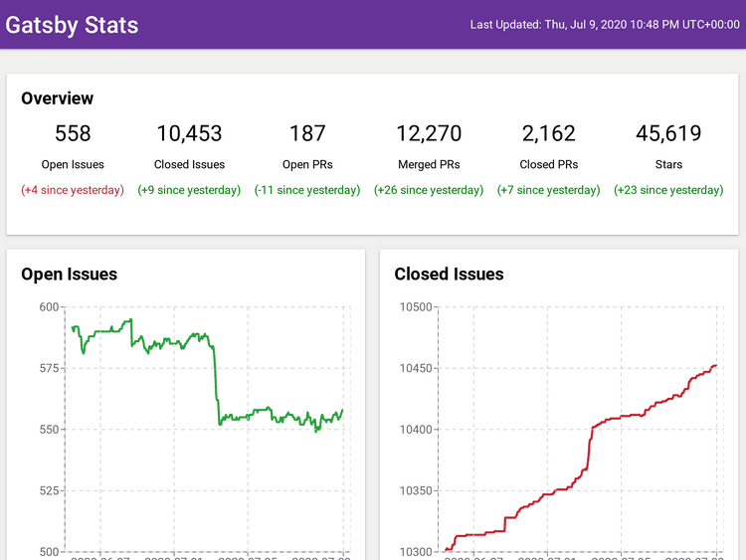Click the green Open Issues line's steep drop
This screenshot has width=746, height=560.
(216, 385)
